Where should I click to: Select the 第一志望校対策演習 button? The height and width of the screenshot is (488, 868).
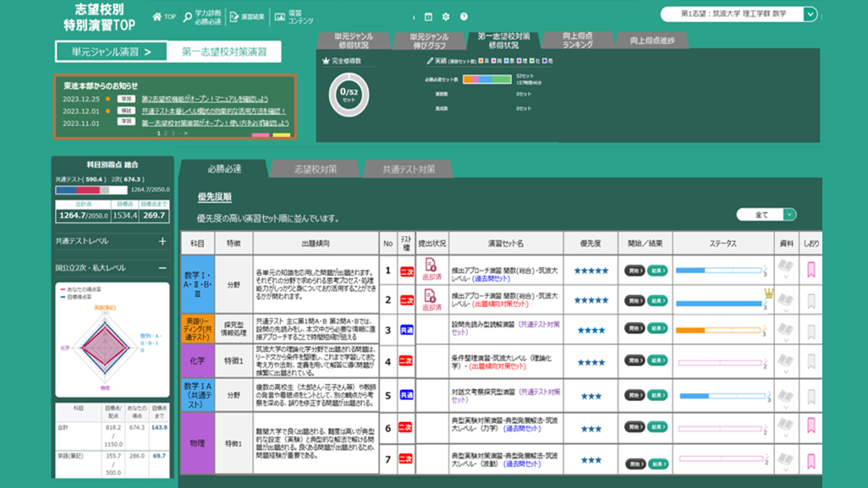tap(224, 52)
